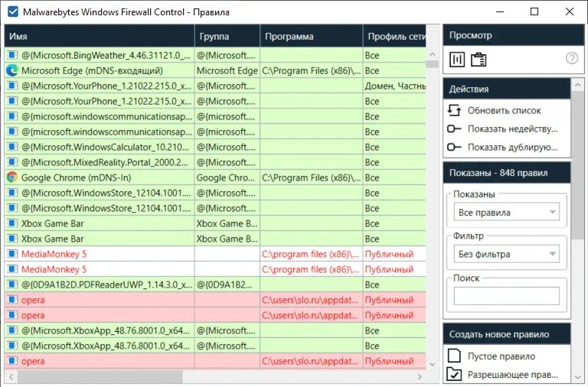Sort by the Профиль сети column header
This screenshot has height=387, width=588.
394,37
